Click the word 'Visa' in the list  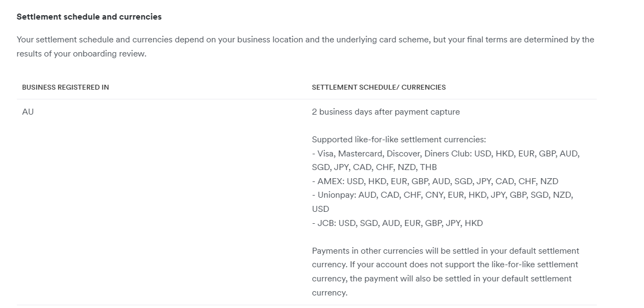325,154
